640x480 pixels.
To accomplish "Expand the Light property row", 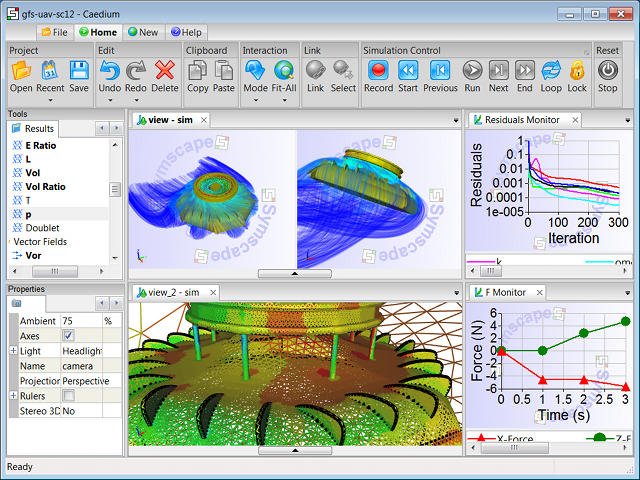I will pos(13,351).
